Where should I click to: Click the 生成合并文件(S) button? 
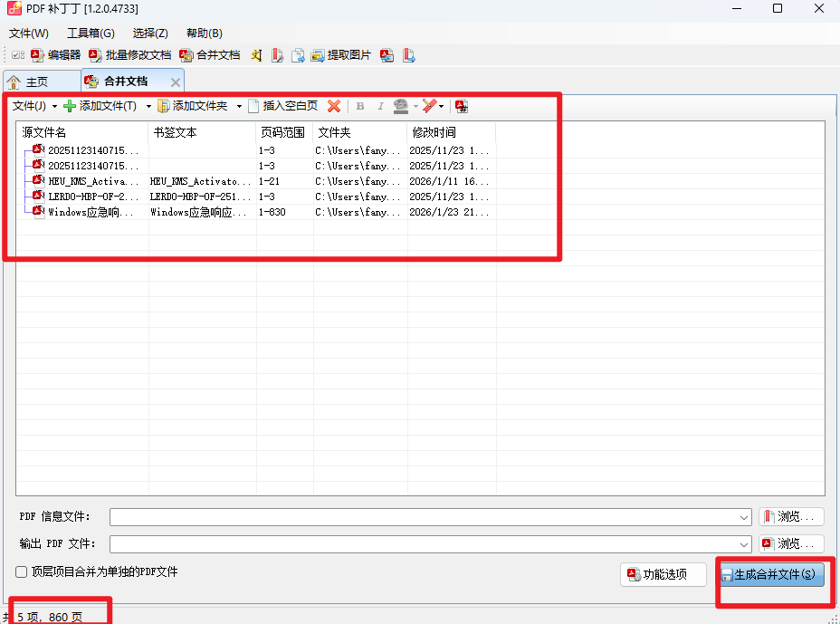point(771,575)
